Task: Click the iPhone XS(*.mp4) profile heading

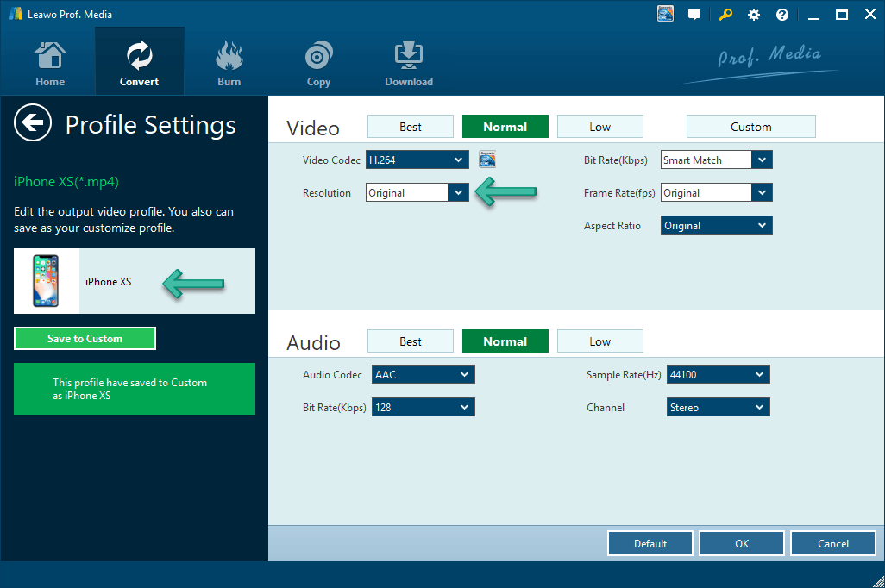Action: point(66,182)
